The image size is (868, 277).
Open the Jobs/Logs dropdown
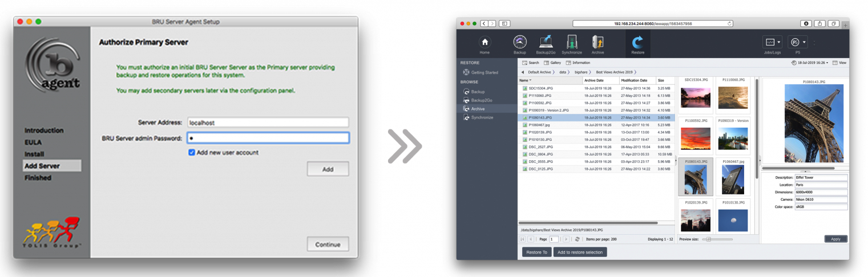pyautogui.click(x=773, y=42)
